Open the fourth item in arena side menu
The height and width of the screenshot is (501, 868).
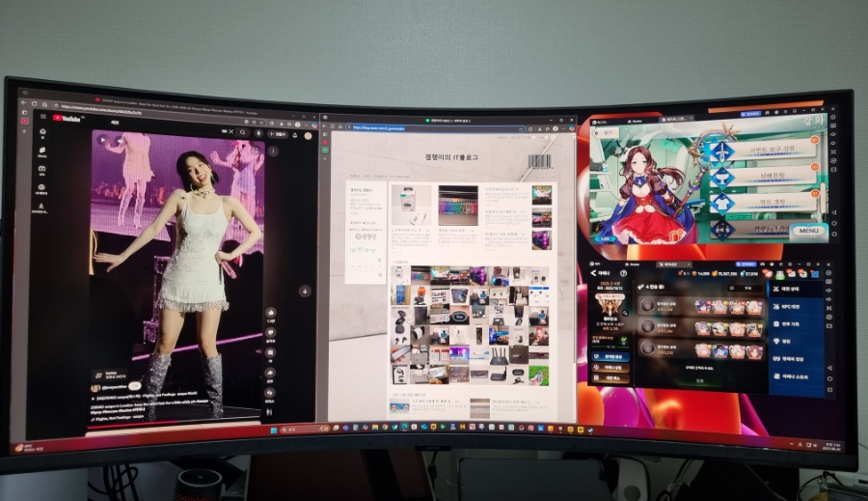tap(796, 342)
